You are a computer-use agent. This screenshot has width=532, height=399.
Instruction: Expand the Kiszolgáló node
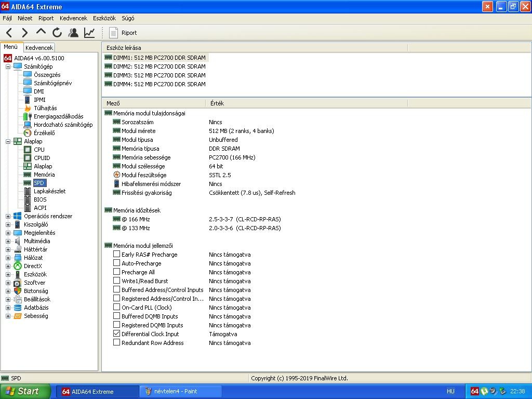(8, 224)
